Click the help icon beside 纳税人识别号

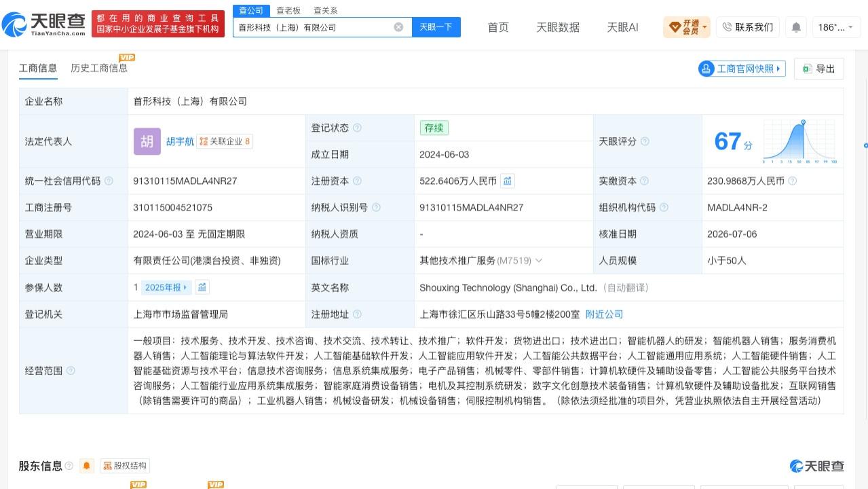(376, 208)
